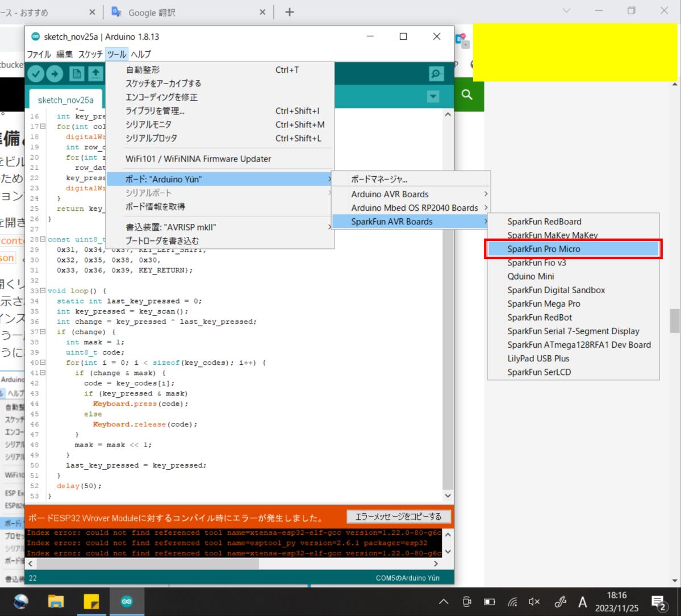This screenshot has width=681, height=616.
Task: Click the Wi-Fi network tray icon
Action: coord(512,602)
